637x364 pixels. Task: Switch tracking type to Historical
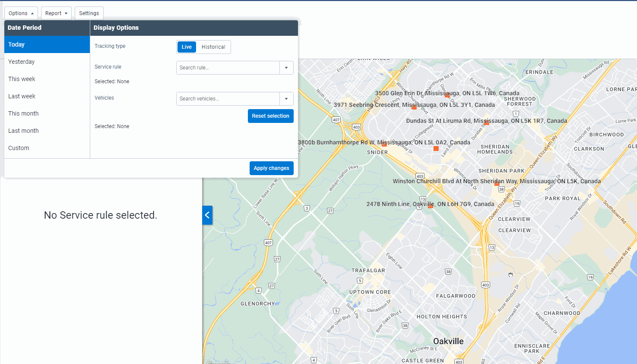[x=213, y=47]
